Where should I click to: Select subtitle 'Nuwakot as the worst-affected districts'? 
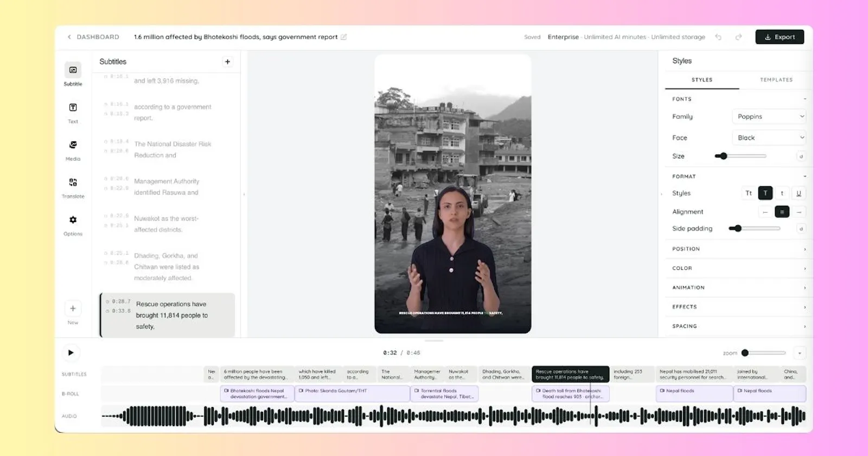click(x=168, y=224)
